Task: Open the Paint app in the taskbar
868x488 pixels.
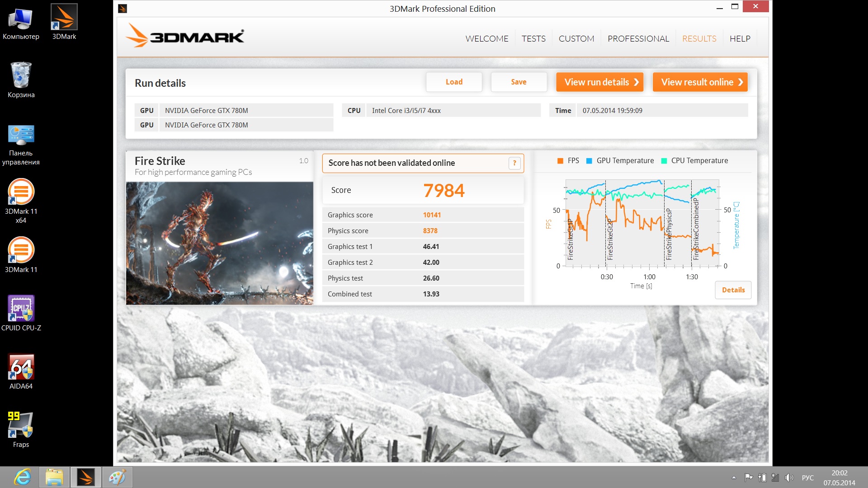Action: pyautogui.click(x=117, y=477)
